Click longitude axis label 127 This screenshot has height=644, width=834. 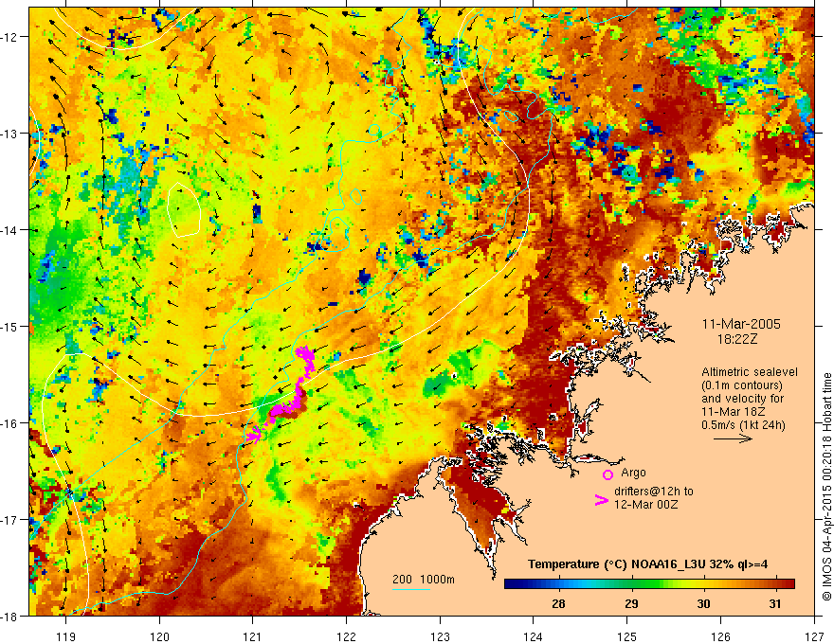(x=814, y=636)
